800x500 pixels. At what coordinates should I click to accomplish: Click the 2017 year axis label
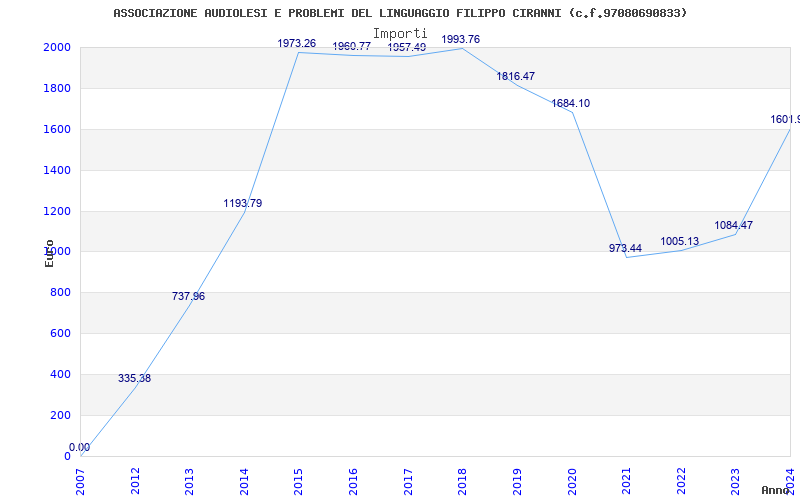click(408, 482)
